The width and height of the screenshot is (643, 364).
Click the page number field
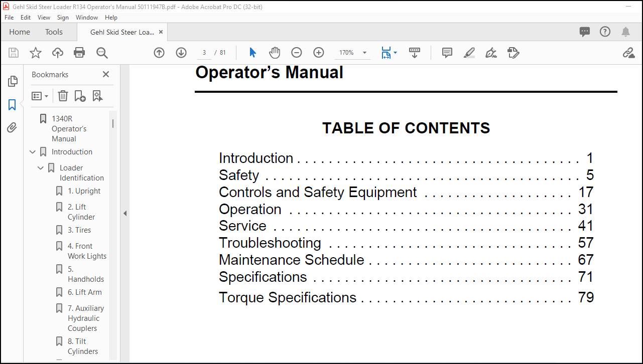tap(204, 53)
